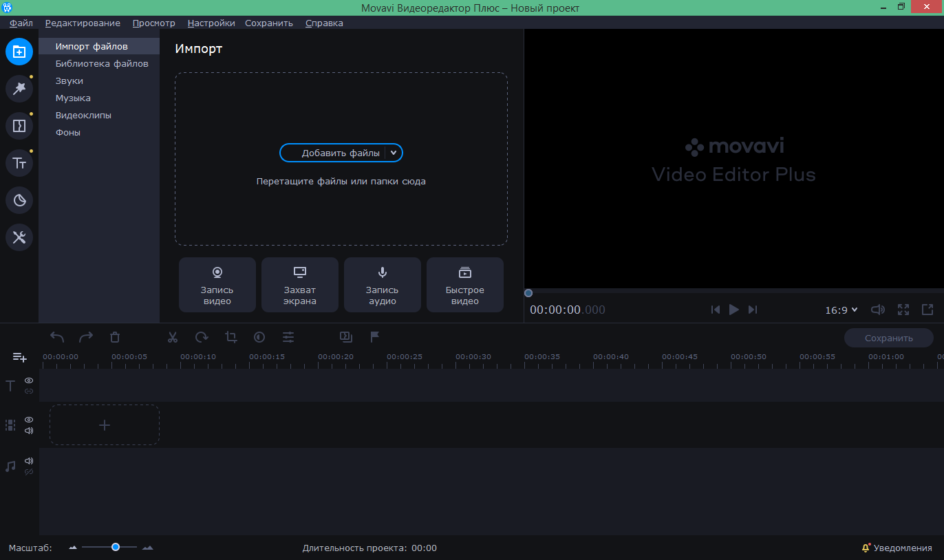Click the Clip Properties sliders icon

288,337
